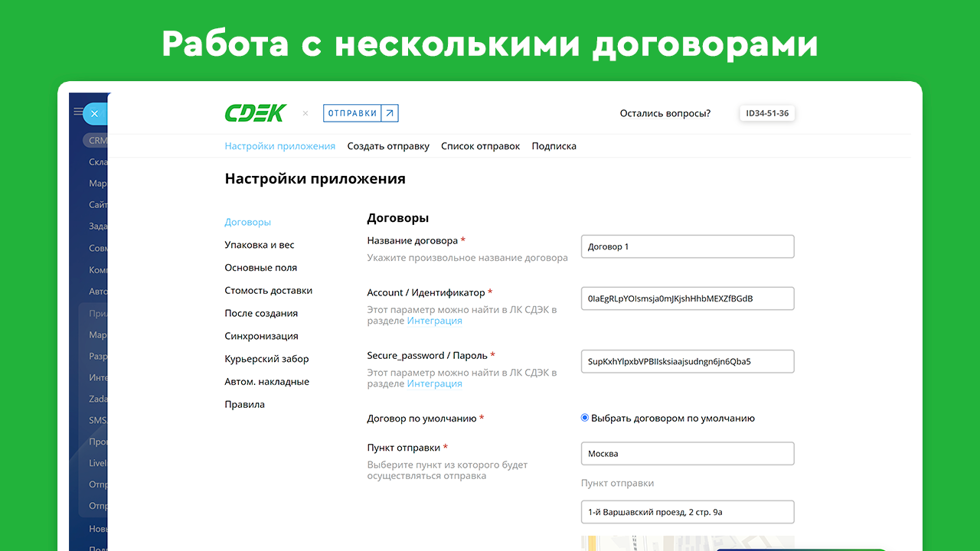The image size is (980, 551).
Task: Click the Account / Идентификатор input field
Action: pyautogui.click(x=687, y=298)
